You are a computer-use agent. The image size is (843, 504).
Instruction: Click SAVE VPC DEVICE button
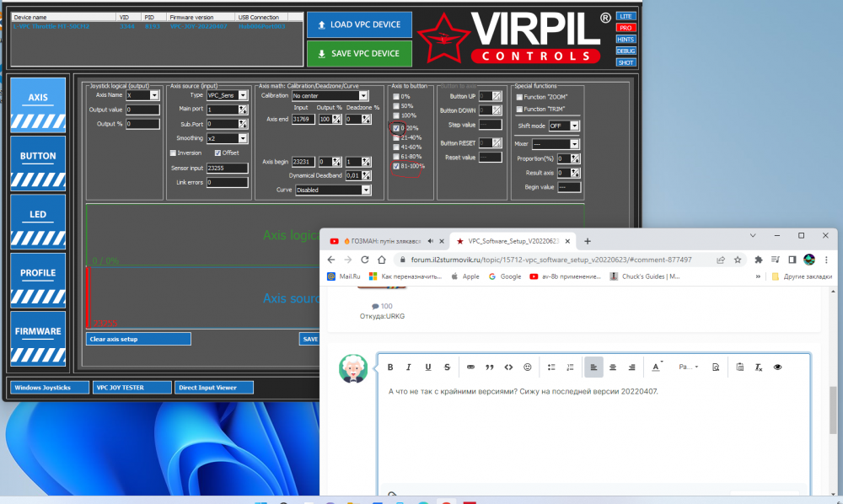[359, 54]
